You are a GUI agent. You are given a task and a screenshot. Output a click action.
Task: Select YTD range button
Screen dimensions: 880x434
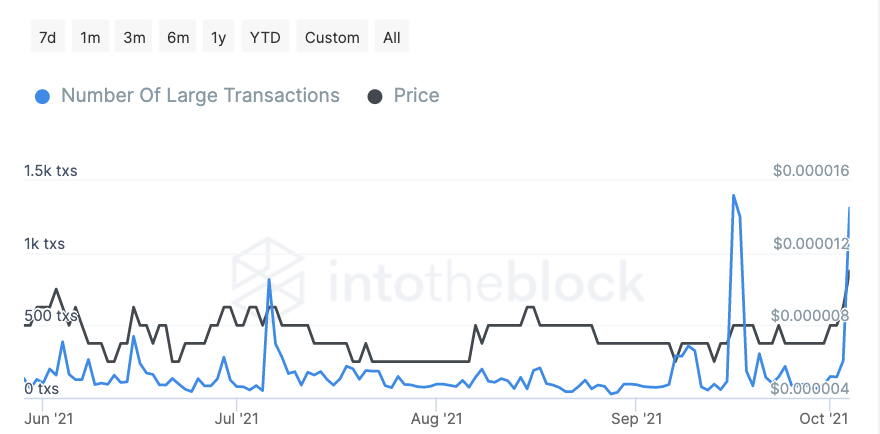click(x=266, y=38)
